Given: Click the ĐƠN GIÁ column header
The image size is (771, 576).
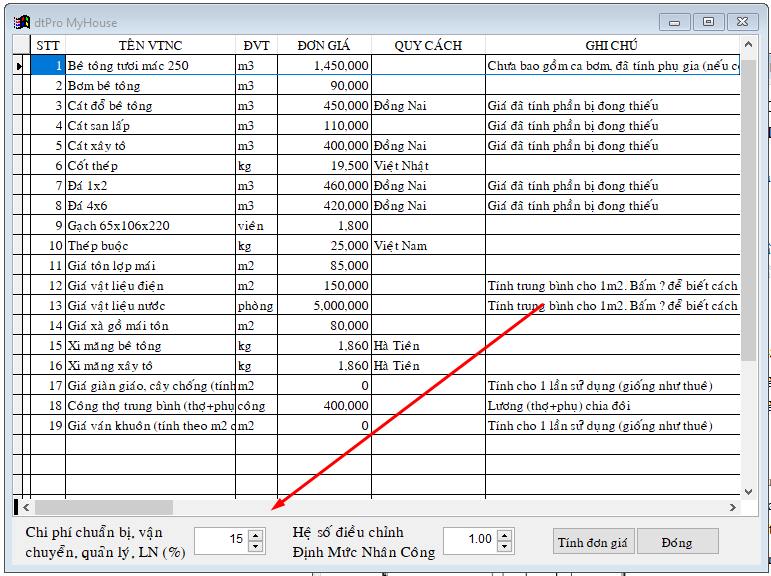Looking at the screenshot, I should [323, 45].
